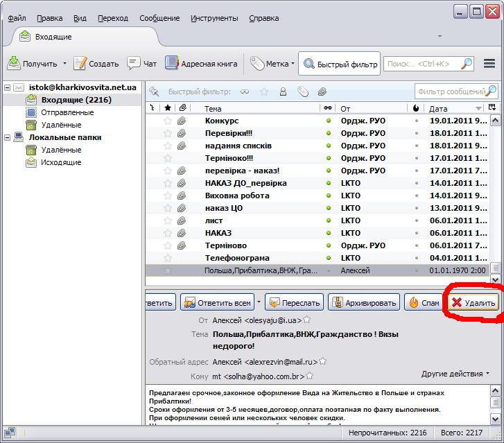The width and height of the screenshot is (504, 443).
Task: Toggle the Быстрый фильтр toolbar button
Action: 340,64
